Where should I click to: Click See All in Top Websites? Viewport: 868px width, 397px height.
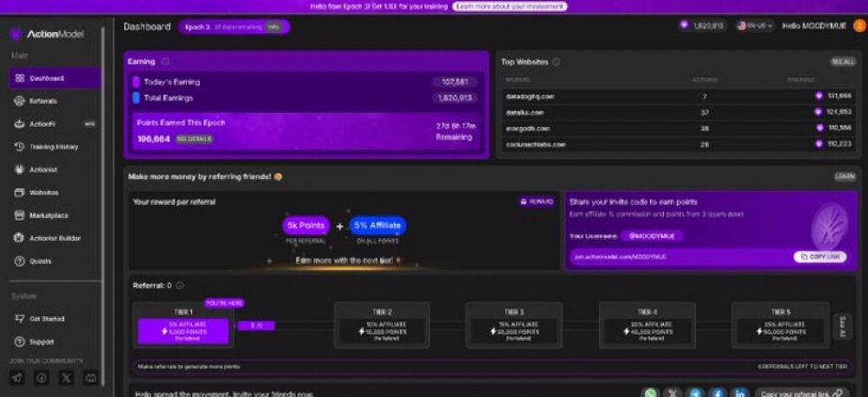[x=843, y=62]
